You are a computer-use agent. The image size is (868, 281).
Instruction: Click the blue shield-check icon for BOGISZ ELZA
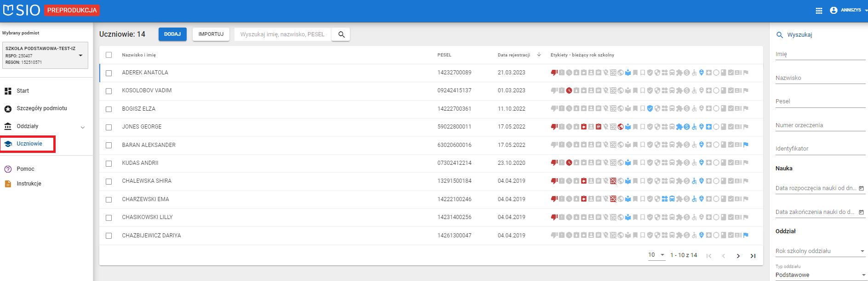click(650, 109)
